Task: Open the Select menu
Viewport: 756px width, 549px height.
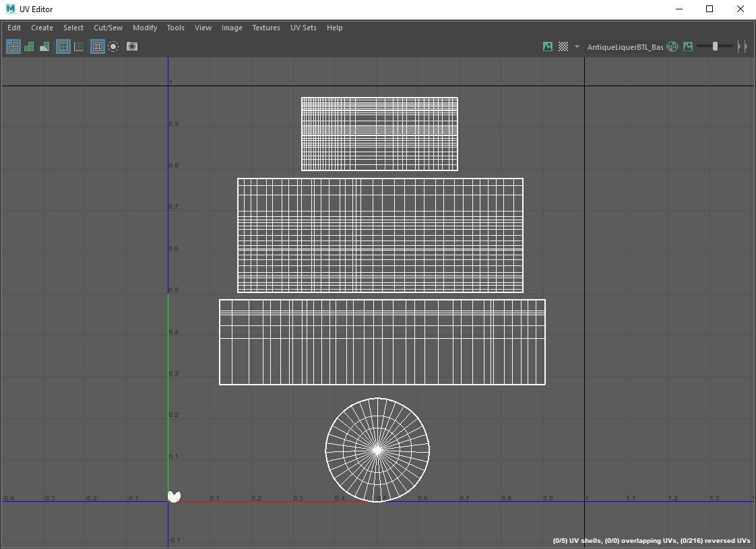Action: [73, 28]
